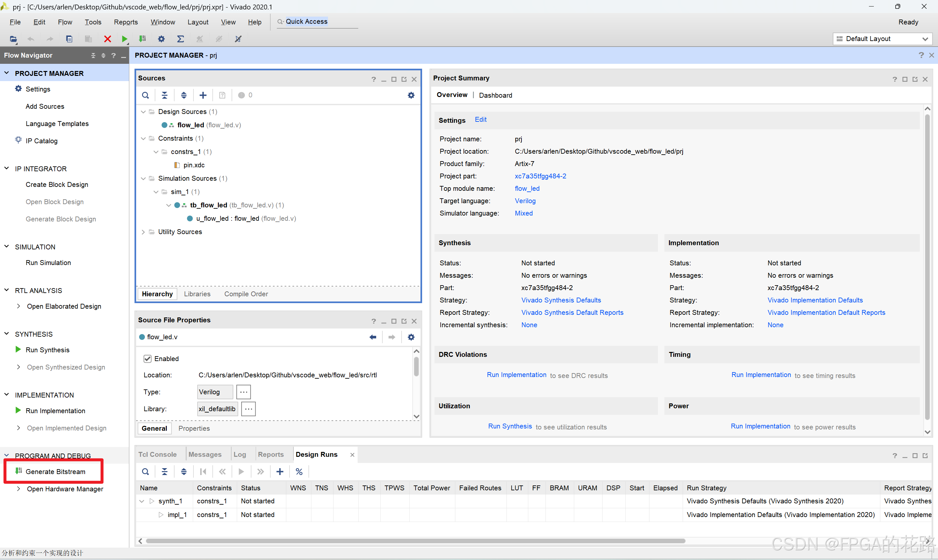Search in the Sources panel
This screenshot has width=938, height=560.
point(145,95)
